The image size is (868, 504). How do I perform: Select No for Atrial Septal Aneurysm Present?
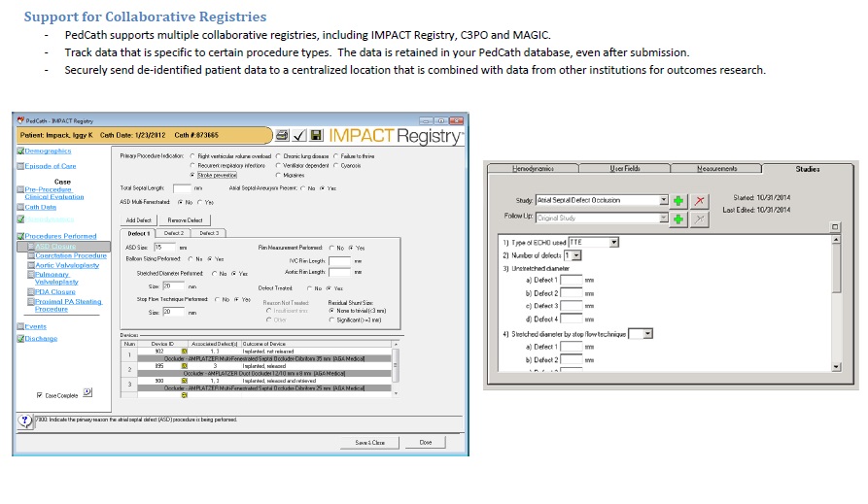[x=303, y=188]
